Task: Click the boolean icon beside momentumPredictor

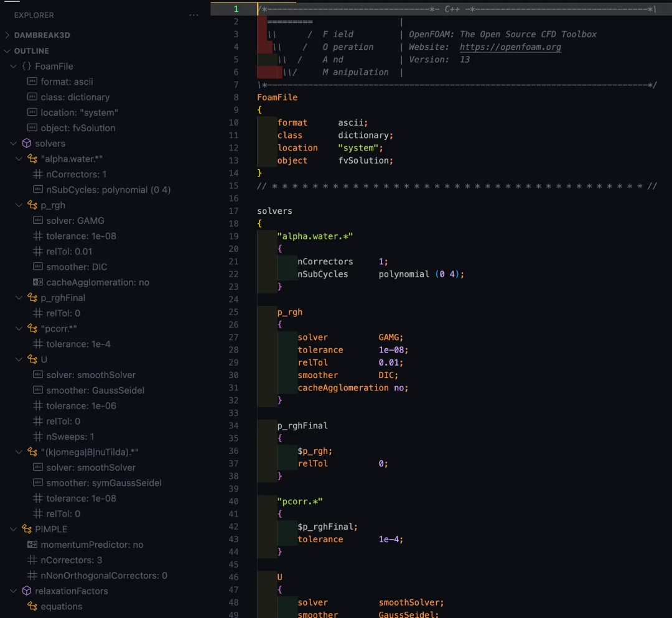Action: click(32, 545)
